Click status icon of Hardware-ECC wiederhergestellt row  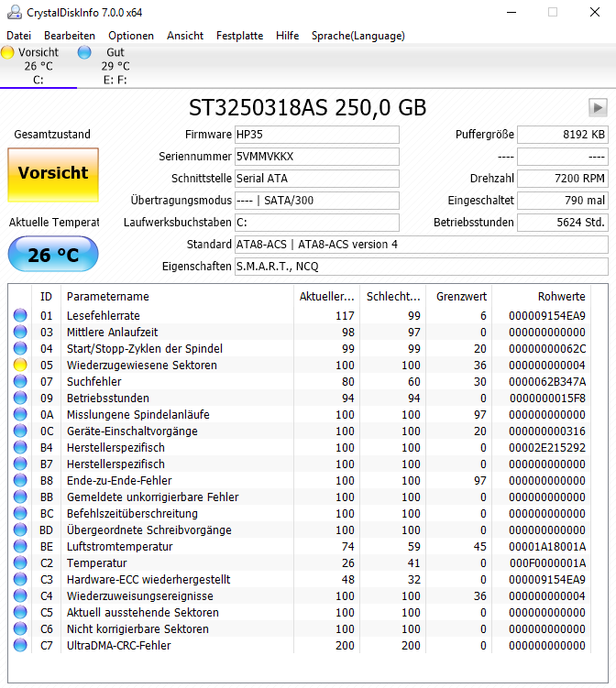(x=20, y=579)
